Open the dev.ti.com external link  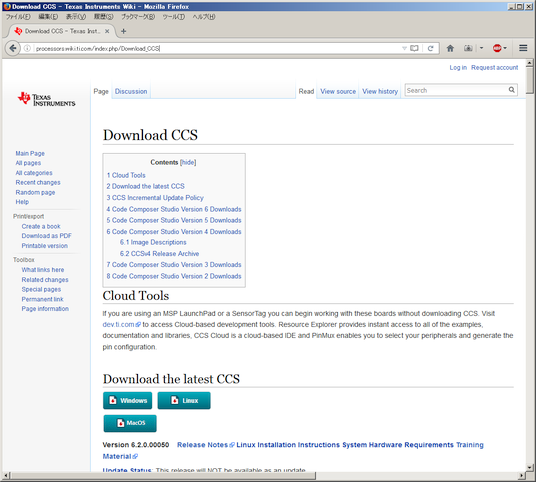[x=121, y=324]
